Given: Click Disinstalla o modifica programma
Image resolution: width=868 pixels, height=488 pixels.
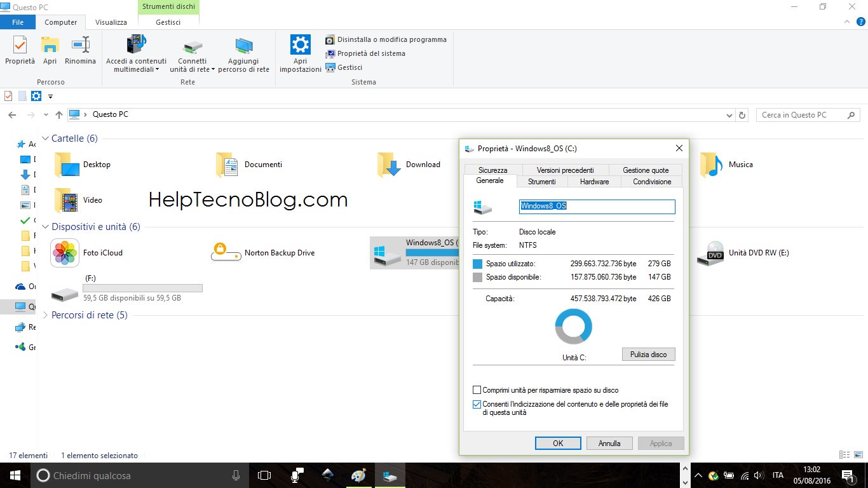Looking at the screenshot, I should tap(386, 39).
